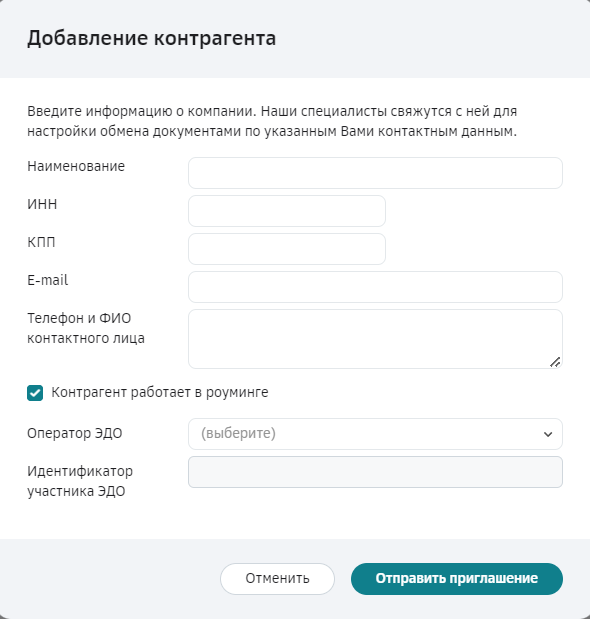Cancel with the Отменить button

click(277, 578)
